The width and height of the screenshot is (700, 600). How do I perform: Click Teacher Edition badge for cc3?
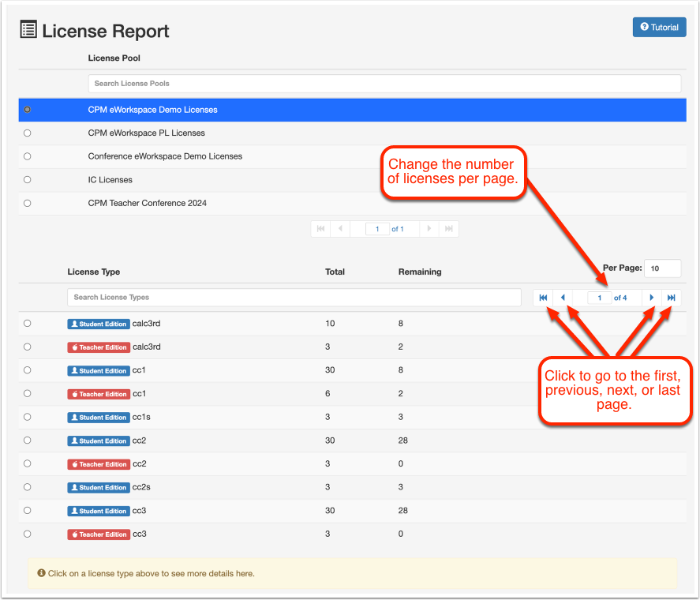pos(99,534)
